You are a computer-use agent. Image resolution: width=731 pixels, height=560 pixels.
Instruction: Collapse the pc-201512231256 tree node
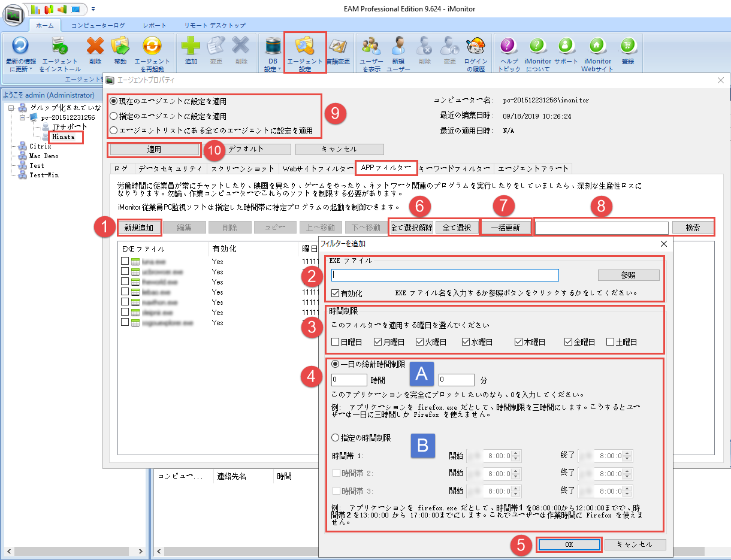[22, 117]
